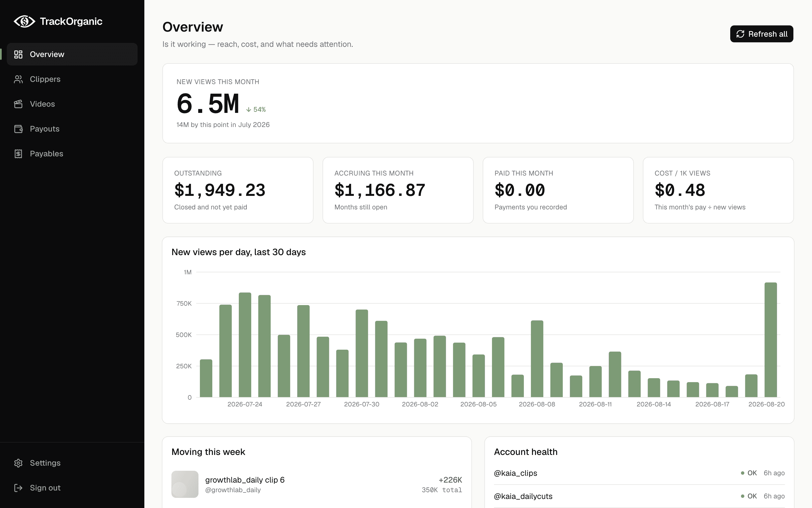Select Sign out in the sidebar

pos(72,488)
